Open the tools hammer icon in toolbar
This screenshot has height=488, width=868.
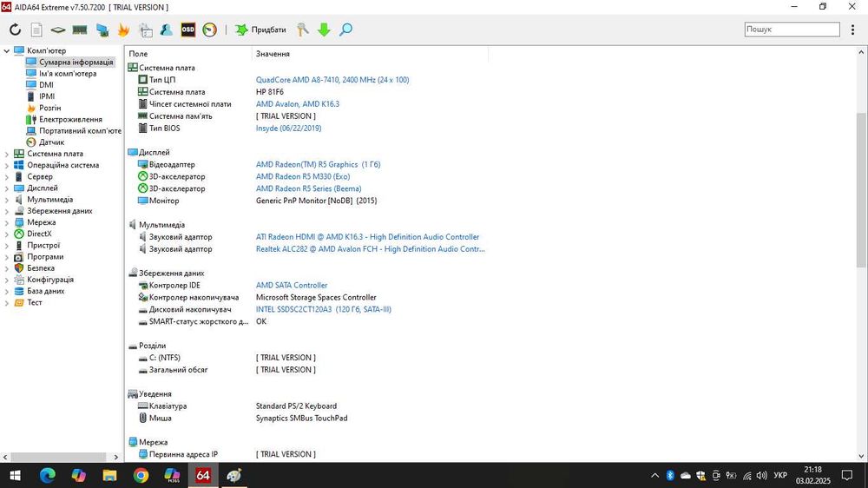click(302, 30)
